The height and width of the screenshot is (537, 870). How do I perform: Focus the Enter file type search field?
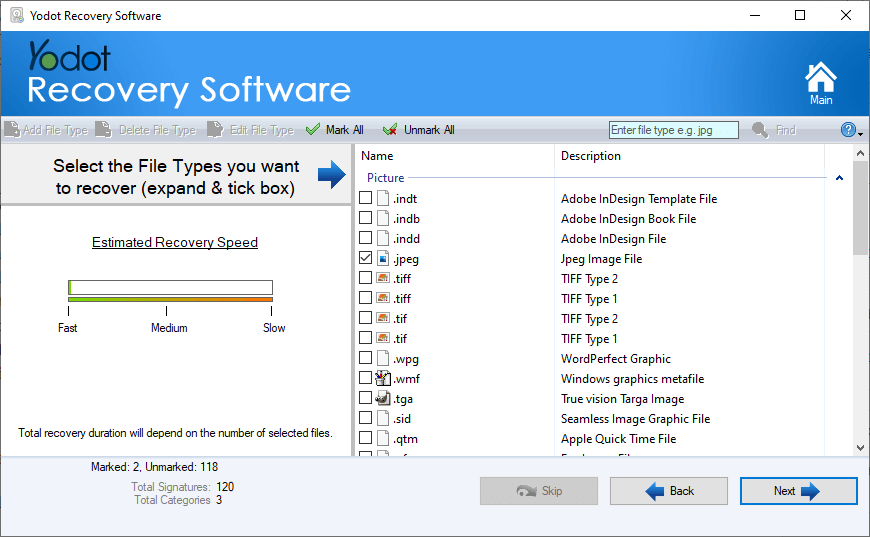pos(674,130)
